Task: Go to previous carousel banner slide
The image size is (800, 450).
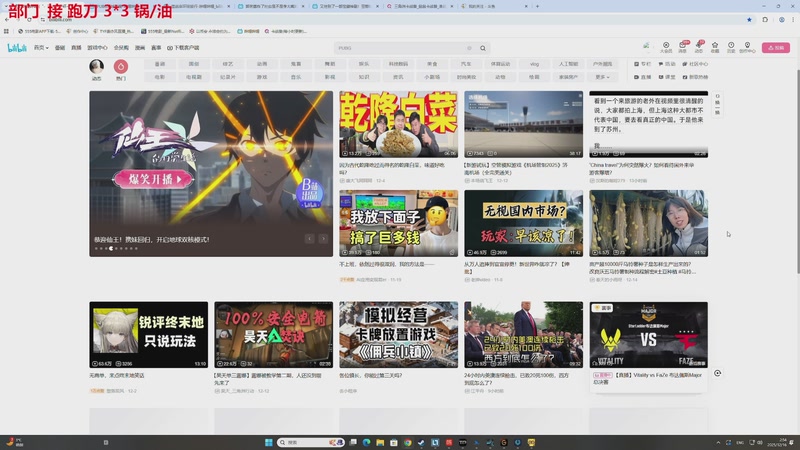Action: (309, 239)
